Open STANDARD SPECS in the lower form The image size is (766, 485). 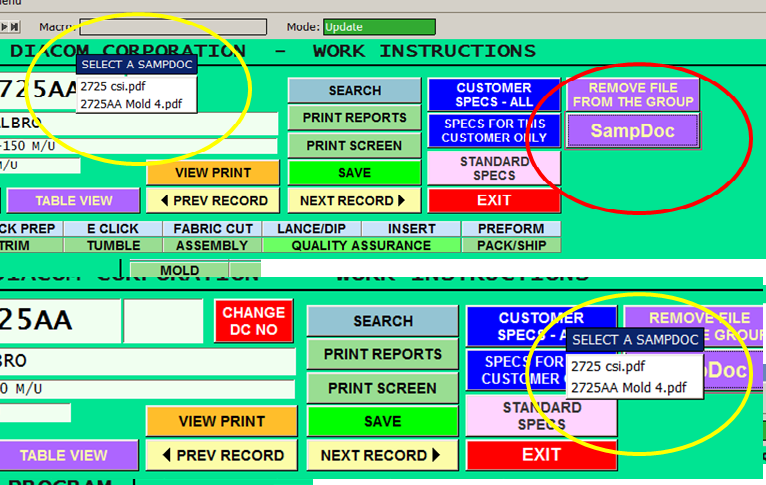pos(541,416)
